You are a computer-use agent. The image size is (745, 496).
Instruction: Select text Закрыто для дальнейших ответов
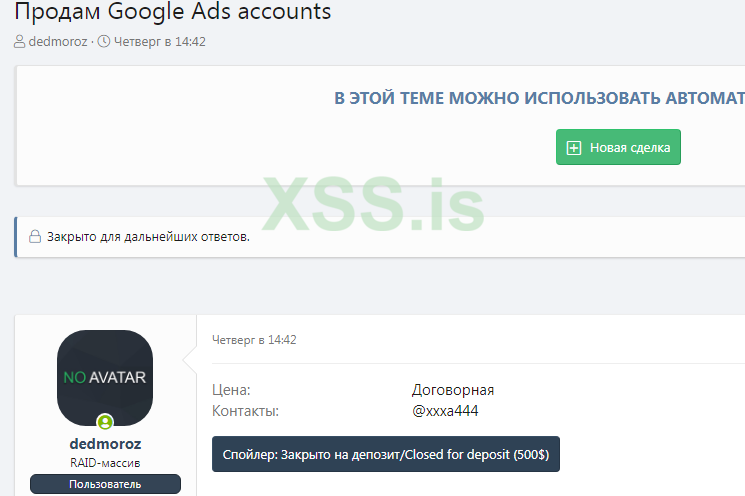click(x=148, y=237)
